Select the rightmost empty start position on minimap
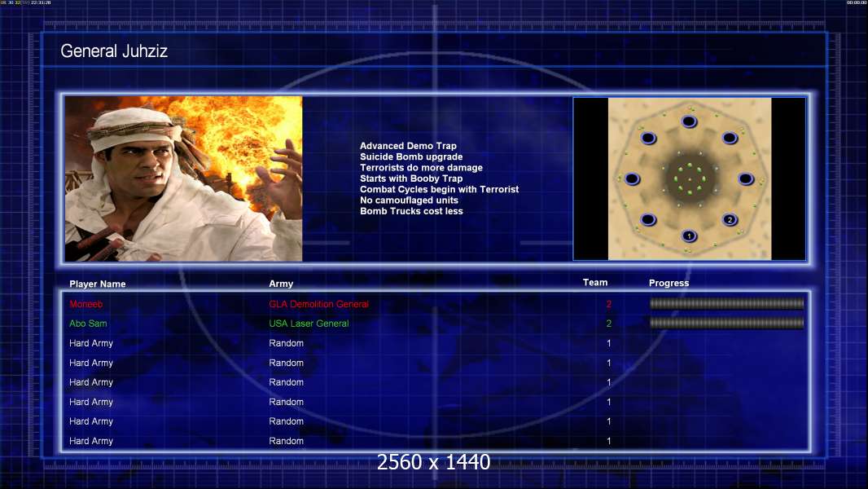This screenshot has width=868, height=489. [746, 179]
